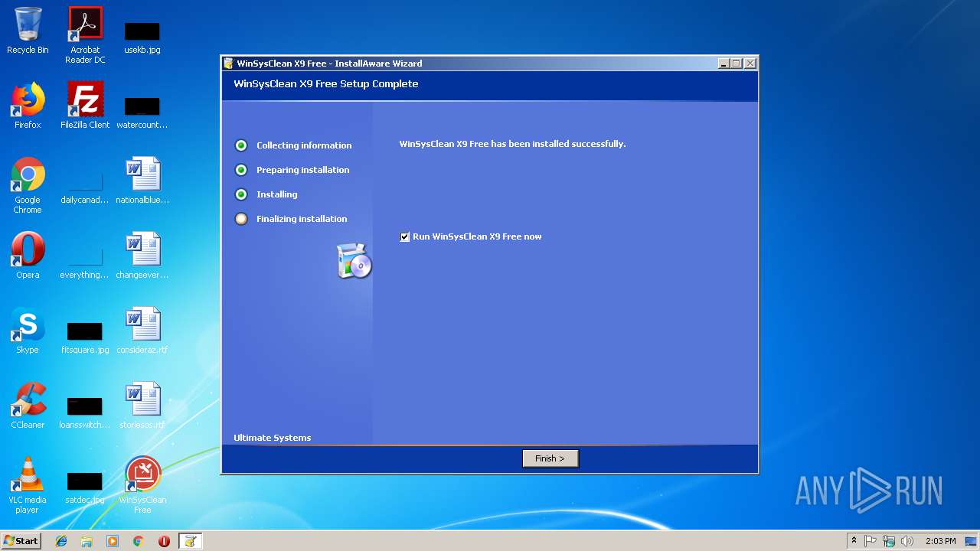The height and width of the screenshot is (551, 980).
Task: Open WinSysClean Free desktop shortcut
Action: click(142, 485)
